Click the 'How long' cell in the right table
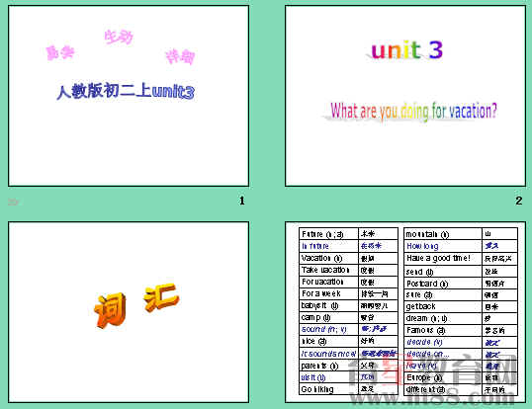 [443, 246]
